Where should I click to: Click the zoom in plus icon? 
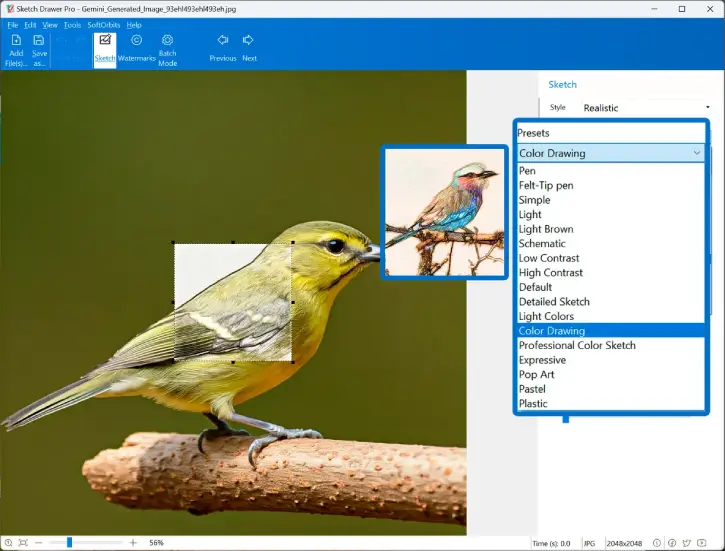(x=133, y=542)
